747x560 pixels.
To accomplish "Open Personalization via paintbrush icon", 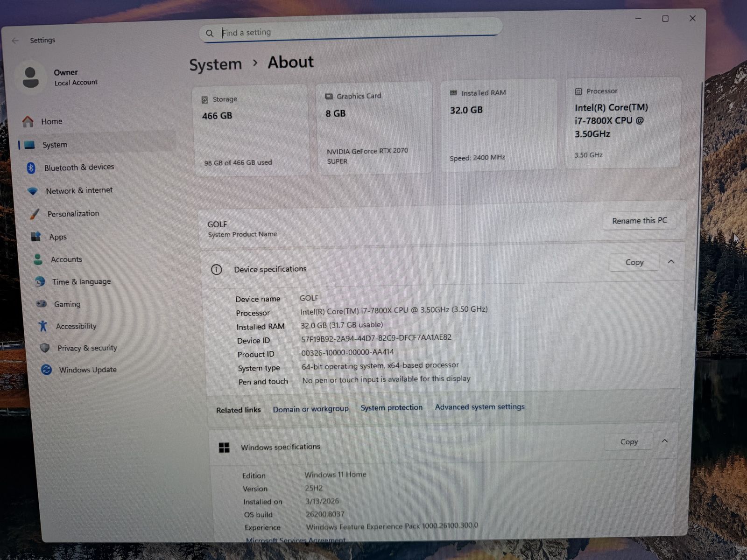I will (x=35, y=214).
